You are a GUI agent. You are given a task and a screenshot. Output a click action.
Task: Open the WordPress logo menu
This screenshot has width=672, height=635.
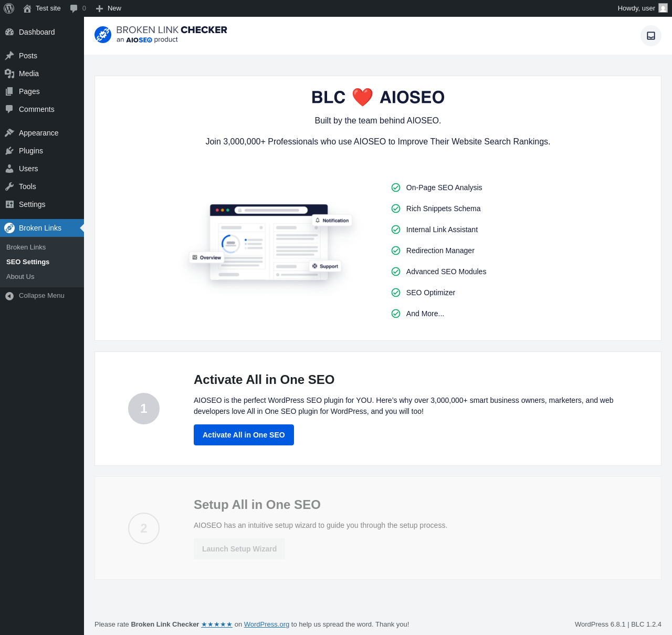tap(9, 8)
